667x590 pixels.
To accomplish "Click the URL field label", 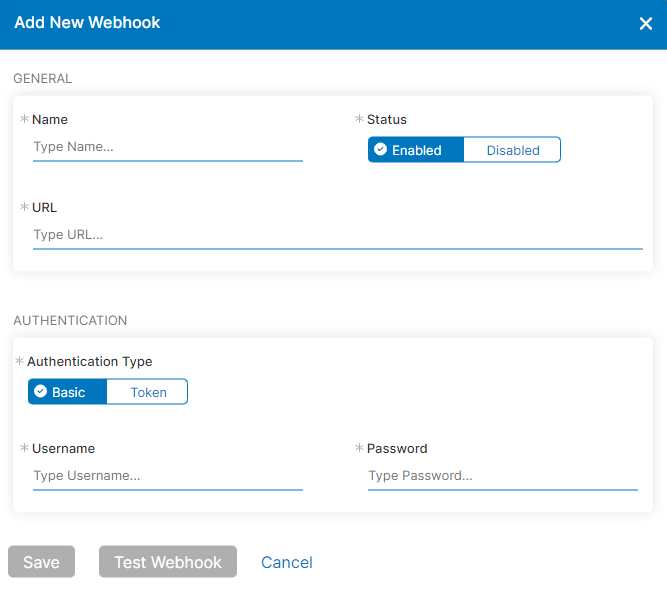I will point(45,207).
